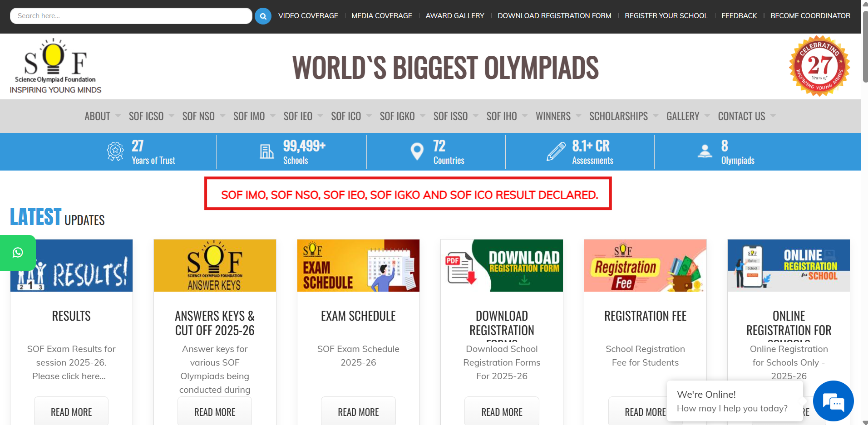
Task: Open the SOF ICO menu
Action: coord(346,116)
